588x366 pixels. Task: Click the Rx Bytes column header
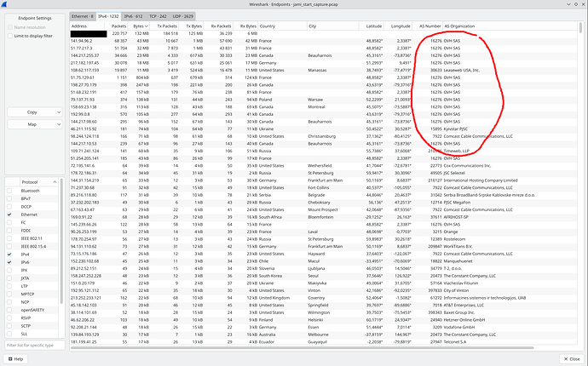tap(245, 26)
